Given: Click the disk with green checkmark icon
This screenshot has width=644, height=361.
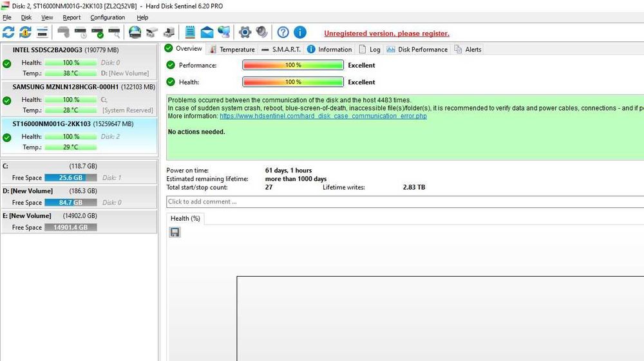Looking at the screenshot, I should [97, 32].
